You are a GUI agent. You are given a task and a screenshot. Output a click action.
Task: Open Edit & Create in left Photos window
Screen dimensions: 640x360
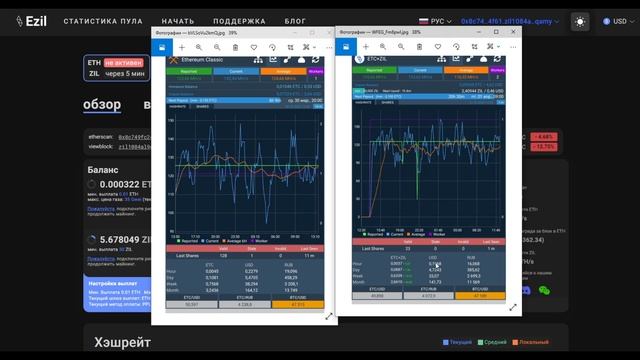tap(306, 47)
